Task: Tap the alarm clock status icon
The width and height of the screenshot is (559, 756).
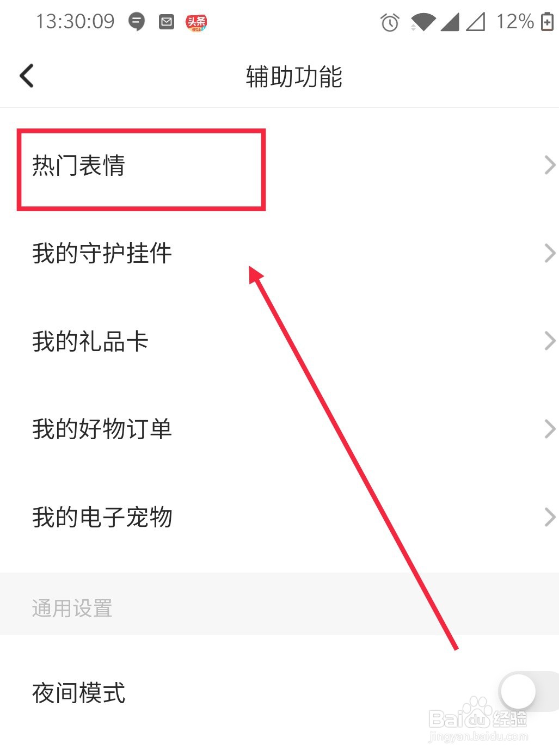Action: 390,22
